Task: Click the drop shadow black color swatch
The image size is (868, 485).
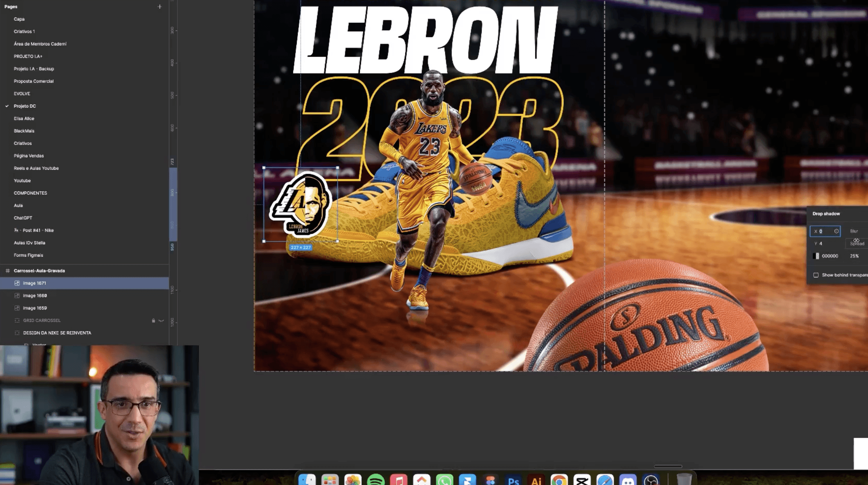Action: [816, 256]
